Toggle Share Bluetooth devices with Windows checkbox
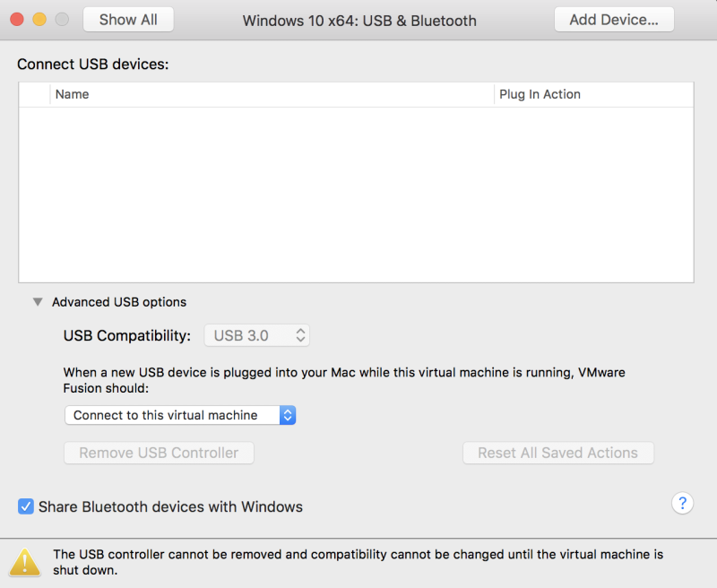Image resolution: width=717 pixels, height=588 pixels. [26, 507]
